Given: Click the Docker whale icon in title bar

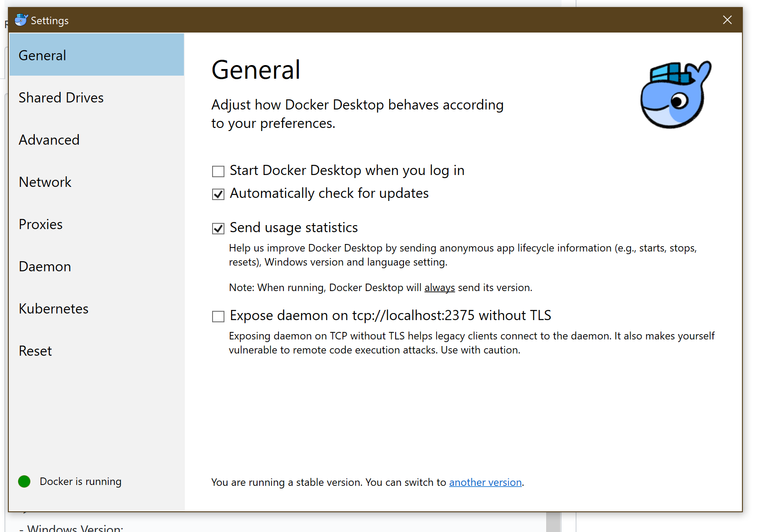Looking at the screenshot, I should tap(21, 20).
